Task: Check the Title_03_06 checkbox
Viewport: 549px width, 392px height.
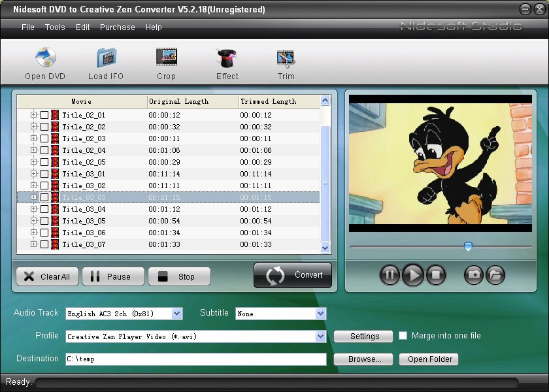Action: point(44,233)
